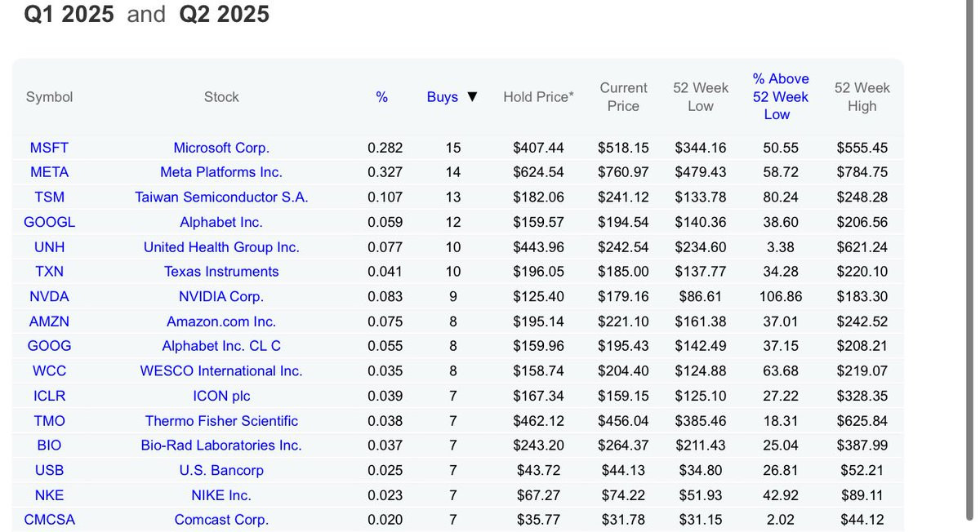
Task: Open the TMO symbol link
Action: tap(49, 420)
